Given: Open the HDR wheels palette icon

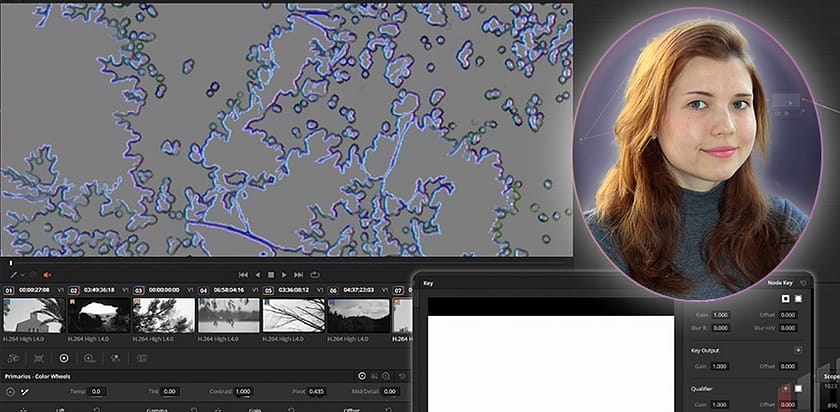Looking at the screenshot, I should (89, 358).
